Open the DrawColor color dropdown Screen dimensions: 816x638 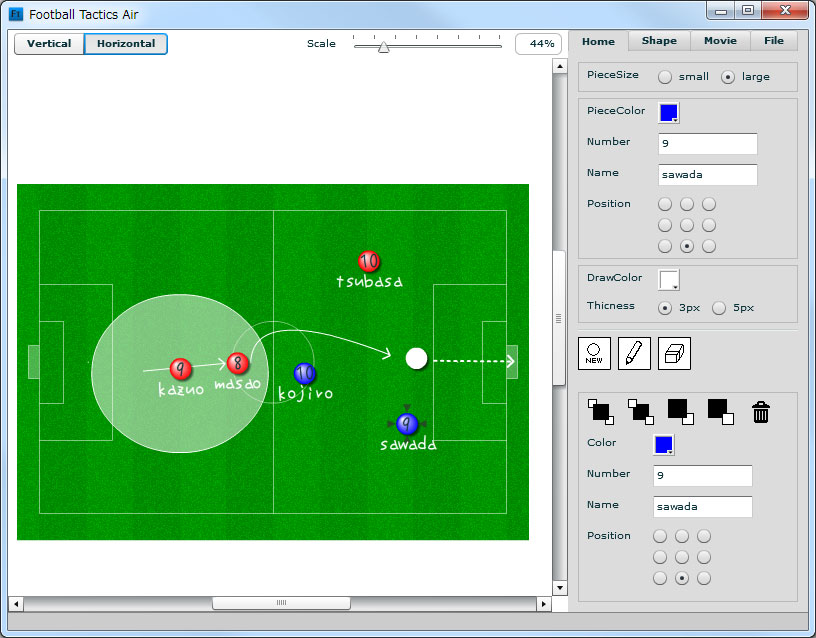(667, 280)
